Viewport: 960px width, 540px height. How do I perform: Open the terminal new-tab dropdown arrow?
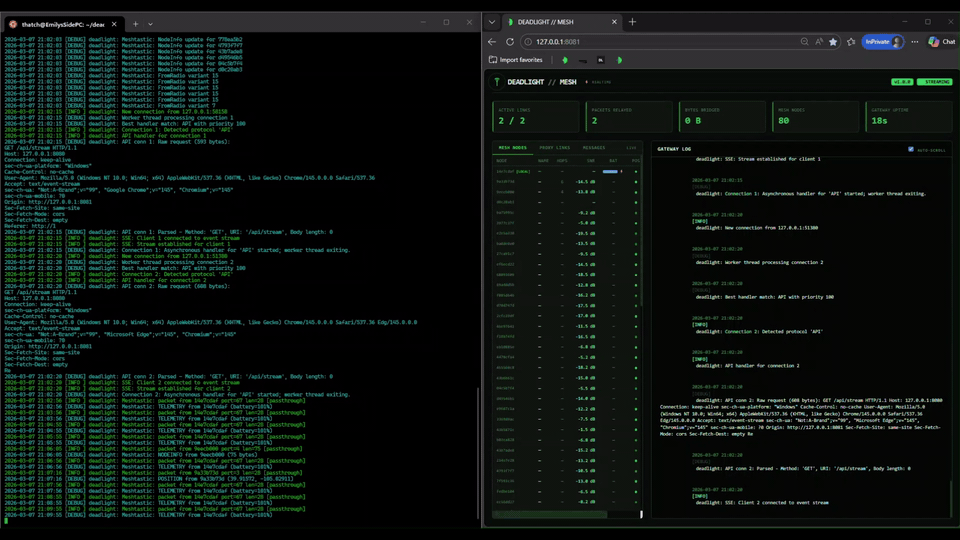(150, 23)
